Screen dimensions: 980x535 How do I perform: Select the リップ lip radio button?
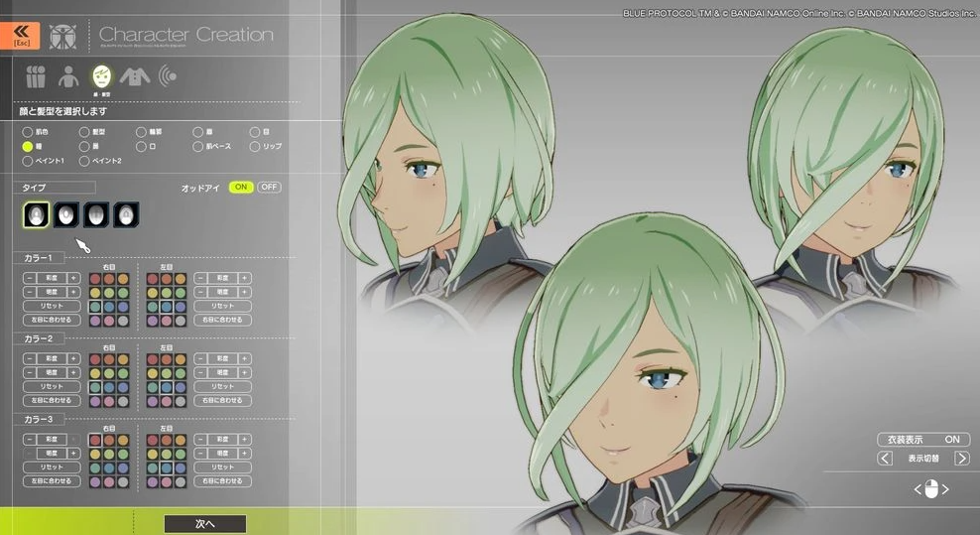click(254, 147)
